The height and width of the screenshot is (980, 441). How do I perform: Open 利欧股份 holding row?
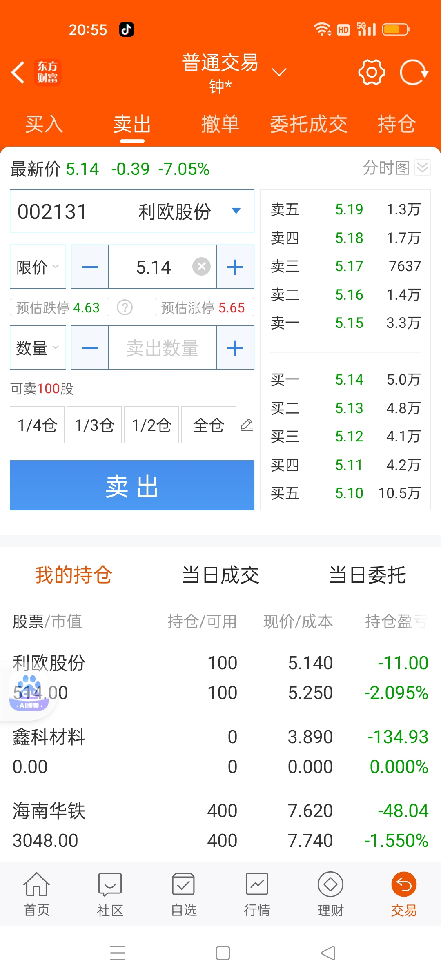(220, 677)
